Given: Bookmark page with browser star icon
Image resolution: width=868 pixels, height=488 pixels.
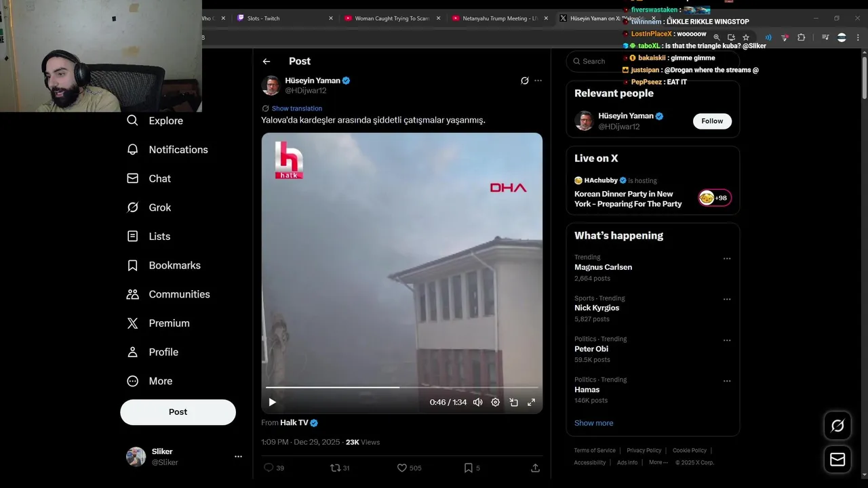Looking at the screenshot, I should point(746,37).
